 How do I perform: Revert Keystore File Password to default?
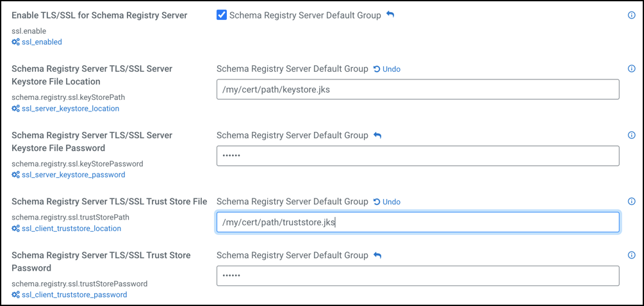coord(377,136)
